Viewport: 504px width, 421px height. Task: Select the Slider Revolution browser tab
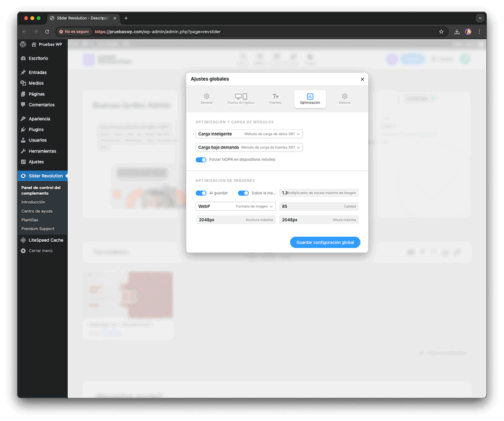click(83, 18)
